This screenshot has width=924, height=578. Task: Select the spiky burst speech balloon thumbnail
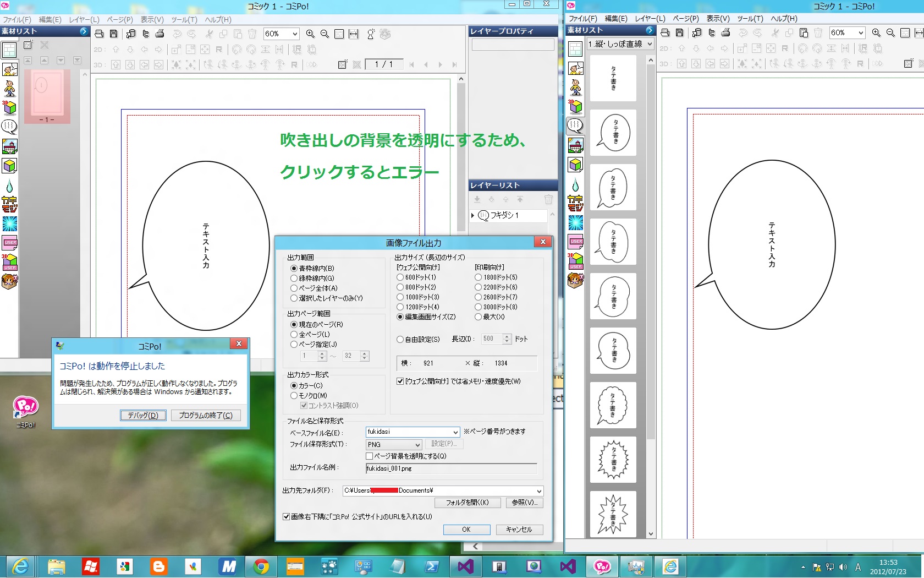(613, 514)
